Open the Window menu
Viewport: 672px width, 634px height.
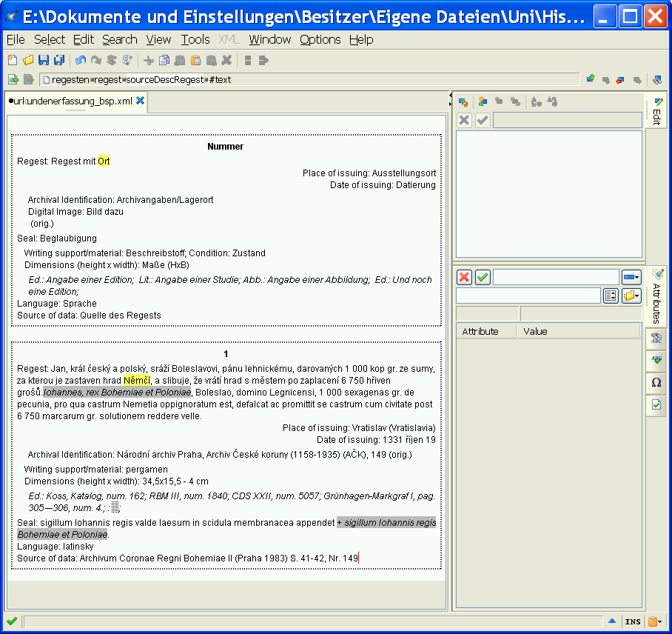[270, 39]
